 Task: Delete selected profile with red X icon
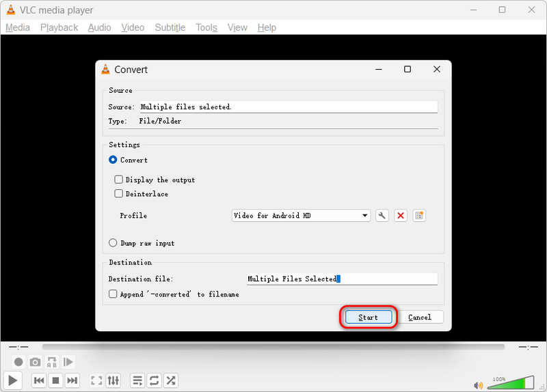(401, 215)
